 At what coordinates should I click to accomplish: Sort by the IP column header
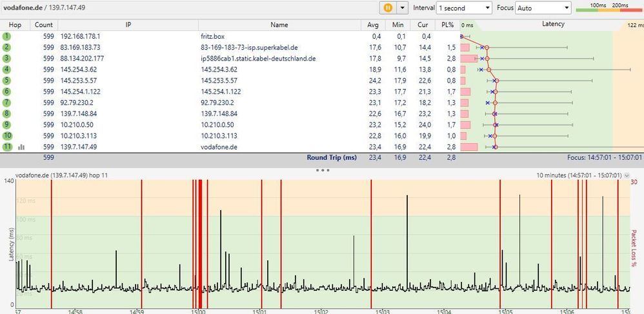click(x=128, y=25)
